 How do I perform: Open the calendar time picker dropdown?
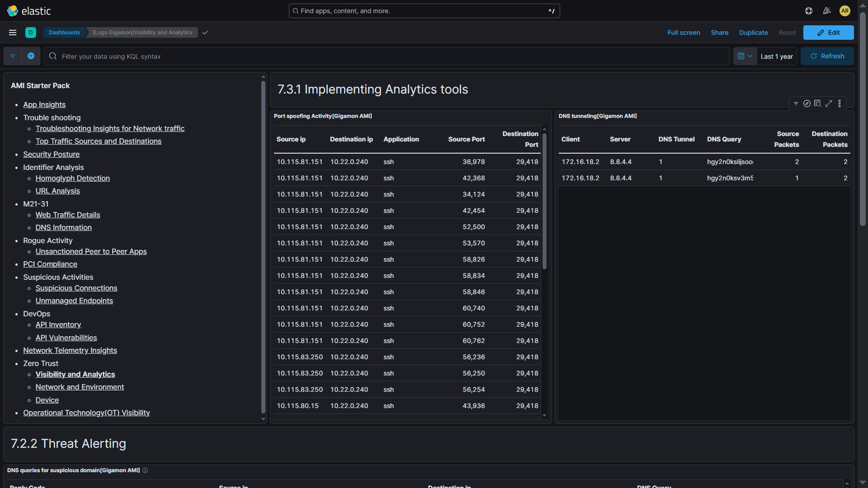[x=745, y=56]
